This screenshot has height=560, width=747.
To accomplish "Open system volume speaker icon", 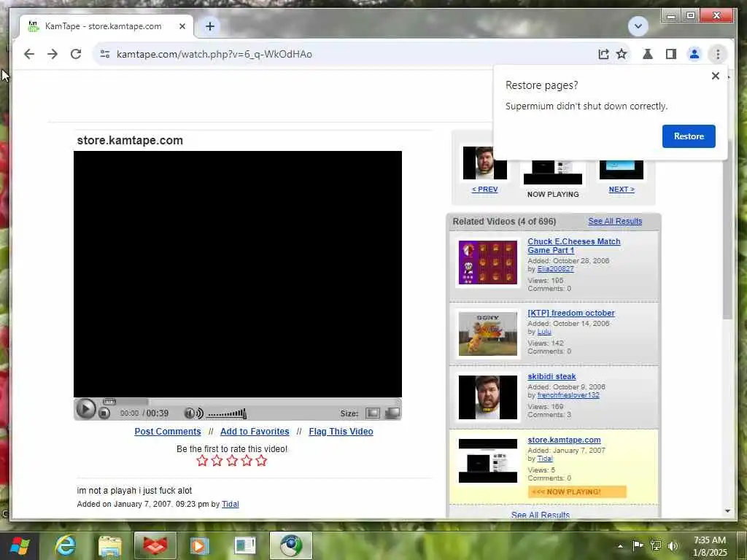I will coord(673,545).
